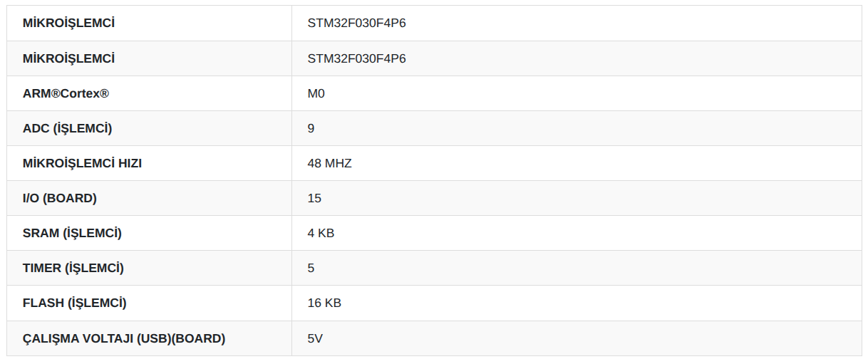Select the 48 MHZ value
868x364 pixels.
point(329,163)
